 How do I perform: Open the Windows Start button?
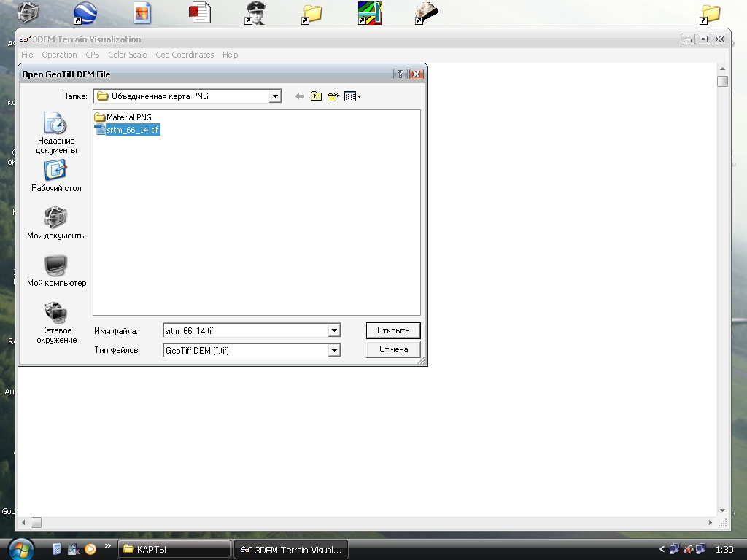click(21, 550)
